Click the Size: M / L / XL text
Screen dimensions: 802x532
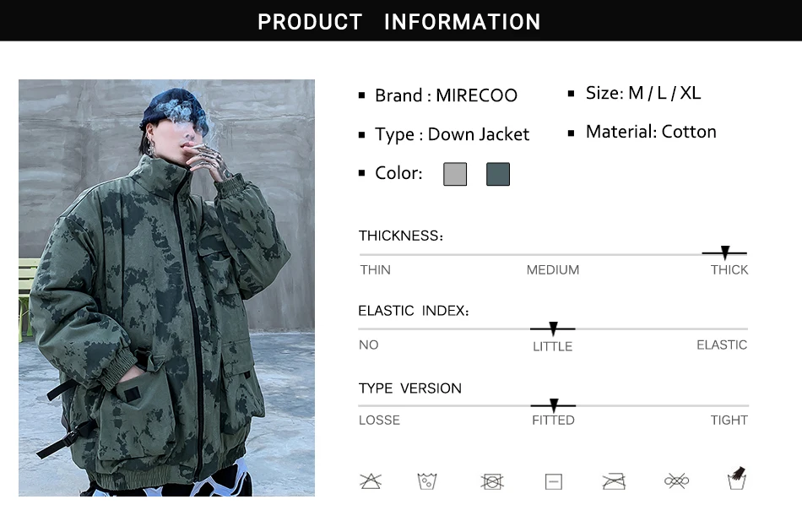643,93
